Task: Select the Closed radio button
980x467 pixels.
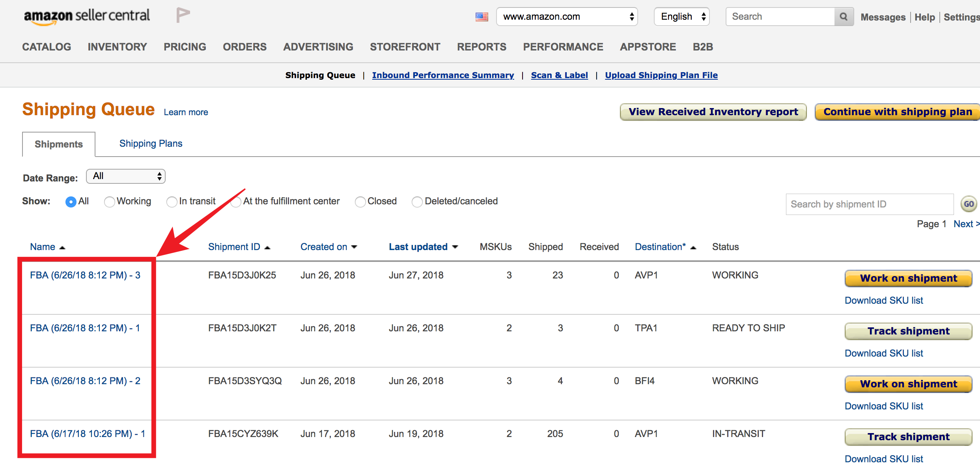Action: click(360, 202)
